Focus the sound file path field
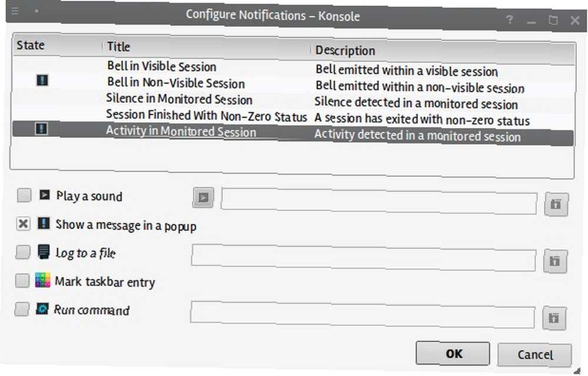588x376 pixels. click(379, 203)
